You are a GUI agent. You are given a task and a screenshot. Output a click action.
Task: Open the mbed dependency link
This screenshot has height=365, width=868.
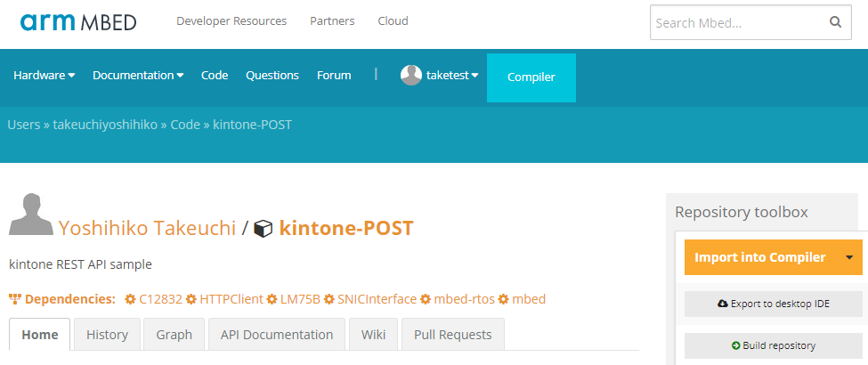click(x=529, y=300)
